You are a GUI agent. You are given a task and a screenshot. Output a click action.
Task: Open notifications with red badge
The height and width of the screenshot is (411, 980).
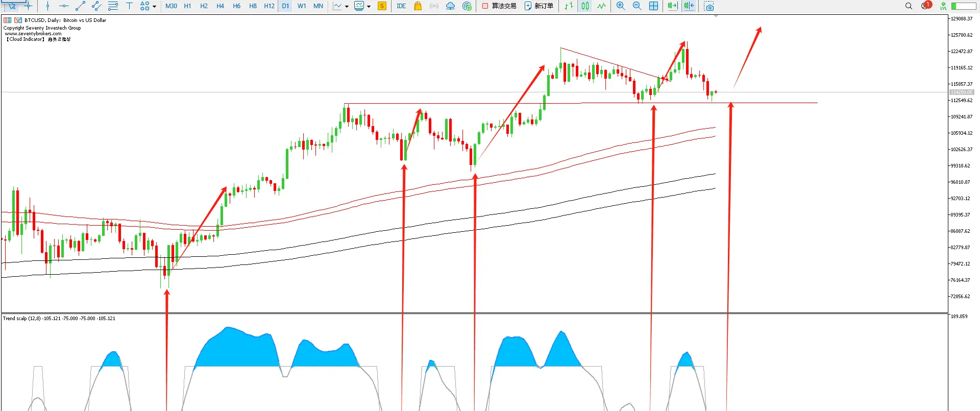pyautogui.click(x=926, y=6)
